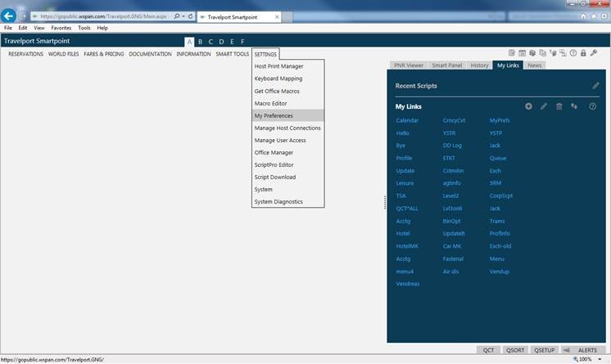Image resolution: width=611 pixels, height=364 pixels.
Task: Open the Calendar link
Action: pos(407,120)
